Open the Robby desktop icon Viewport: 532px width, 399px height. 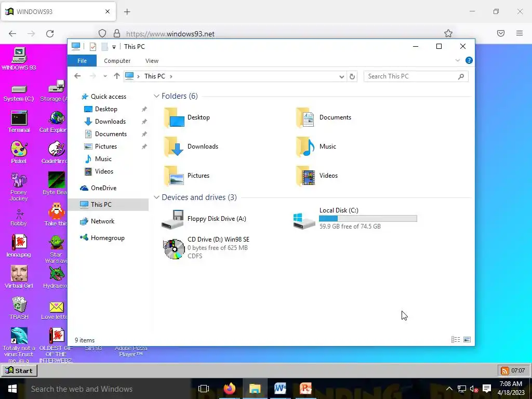[x=19, y=218]
